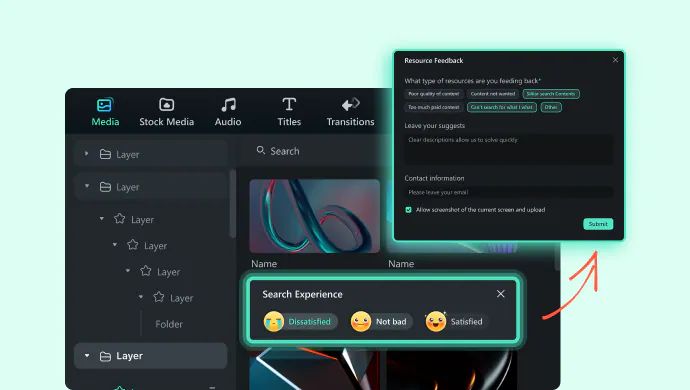The image size is (690, 390).
Task: Choose the Not bad emoji rating
Action: coord(381,322)
